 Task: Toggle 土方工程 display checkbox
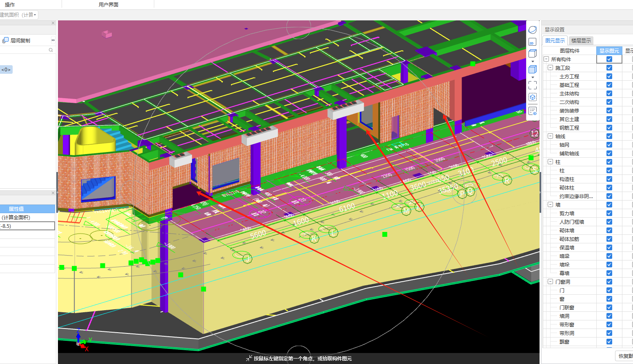[x=609, y=76]
